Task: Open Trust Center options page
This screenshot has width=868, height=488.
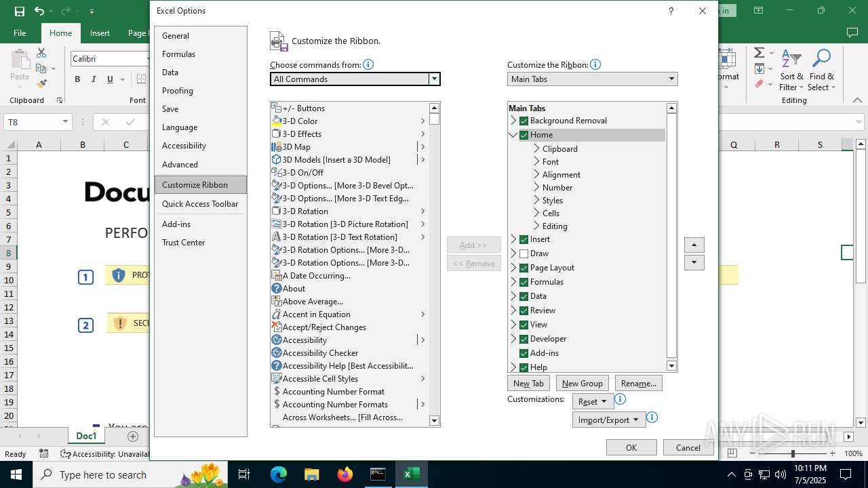Action: click(201, 242)
